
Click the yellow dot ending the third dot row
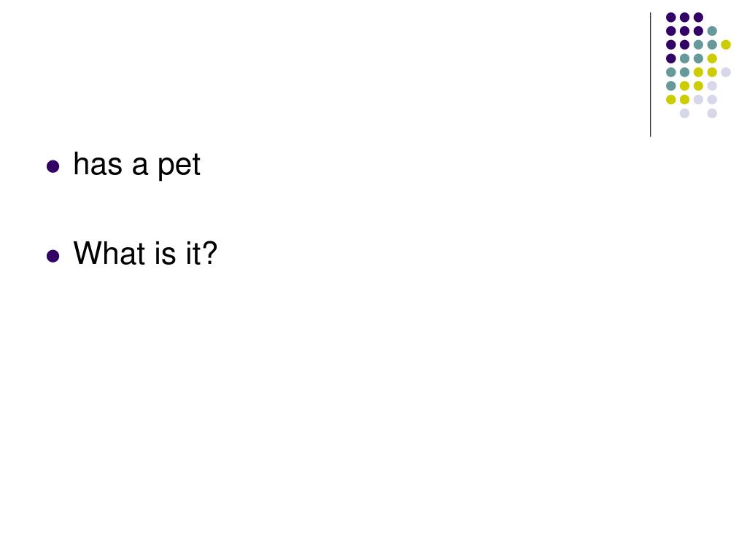pyautogui.click(x=726, y=44)
